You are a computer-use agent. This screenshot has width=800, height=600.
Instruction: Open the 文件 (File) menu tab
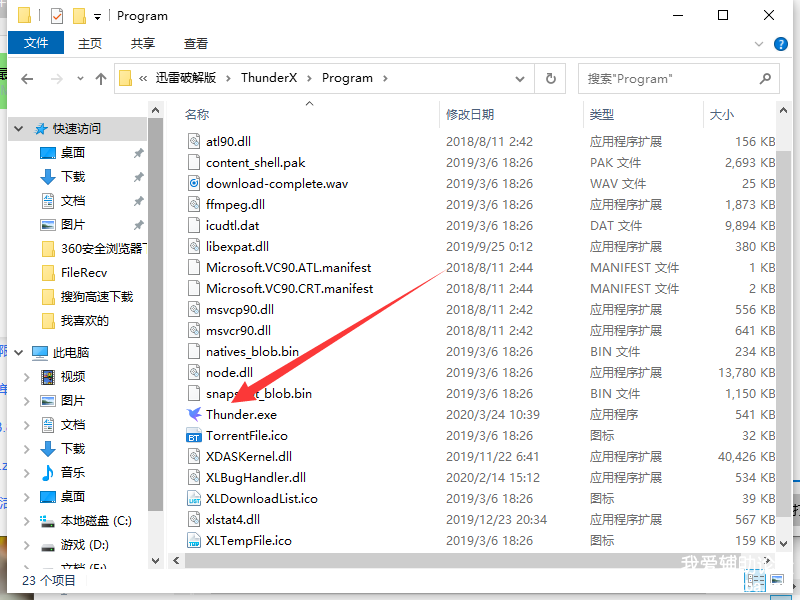pyautogui.click(x=36, y=43)
